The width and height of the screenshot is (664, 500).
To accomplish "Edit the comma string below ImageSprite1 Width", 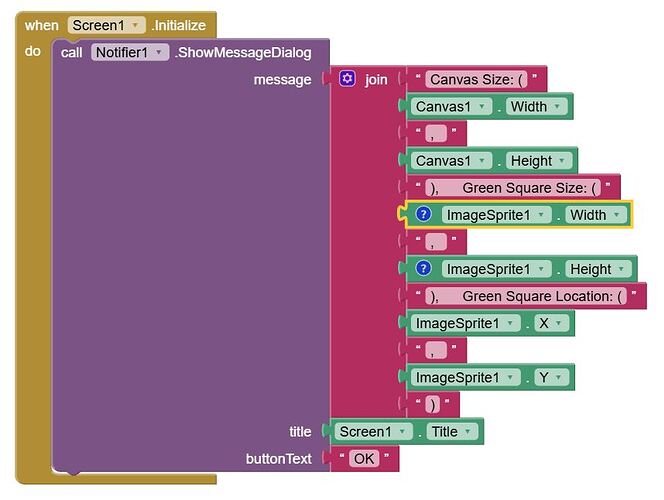I will click(436, 242).
